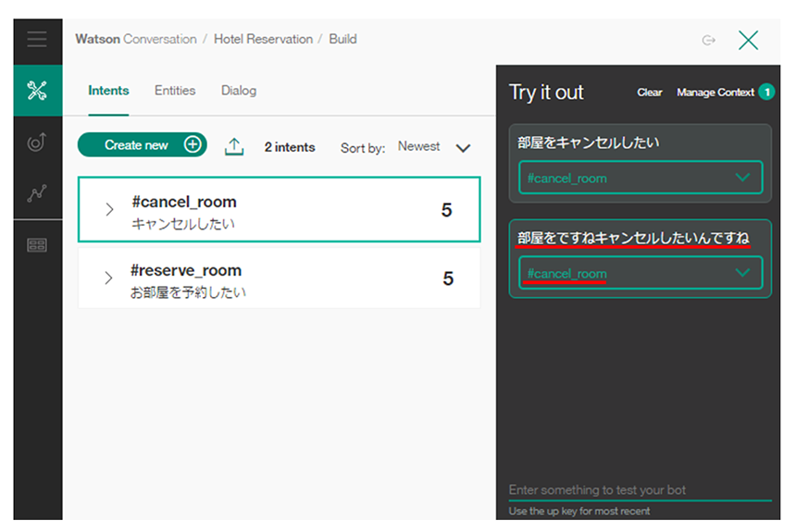Click the Try it out heading
Image resolution: width=796 pixels, height=532 pixels.
click(546, 93)
